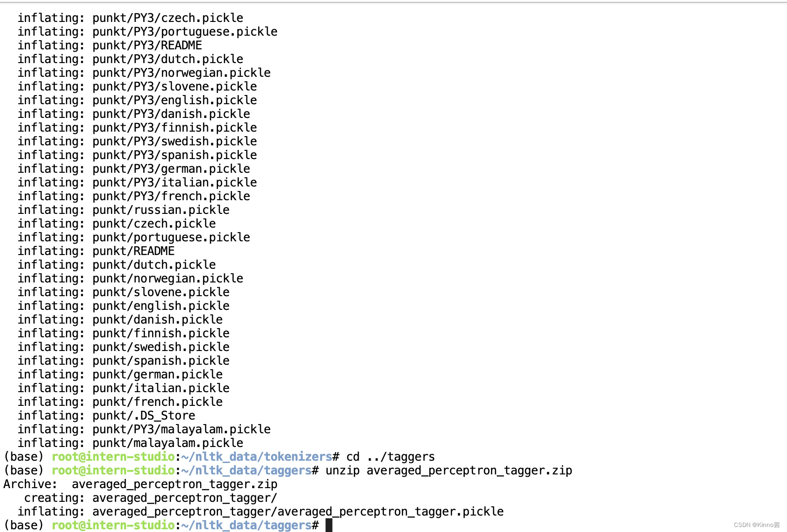This screenshot has width=787, height=532.
Task: Click the punkt/portuguese.pickle line
Action: click(133, 237)
